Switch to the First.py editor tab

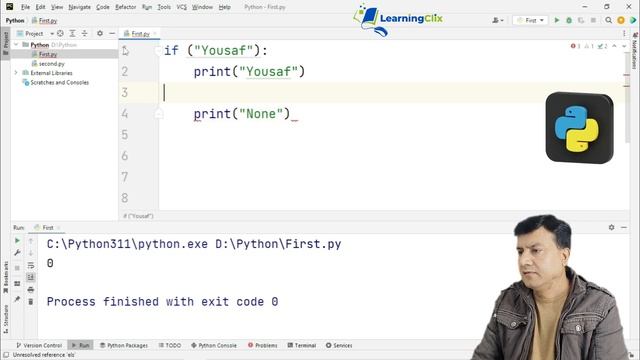(x=140, y=34)
